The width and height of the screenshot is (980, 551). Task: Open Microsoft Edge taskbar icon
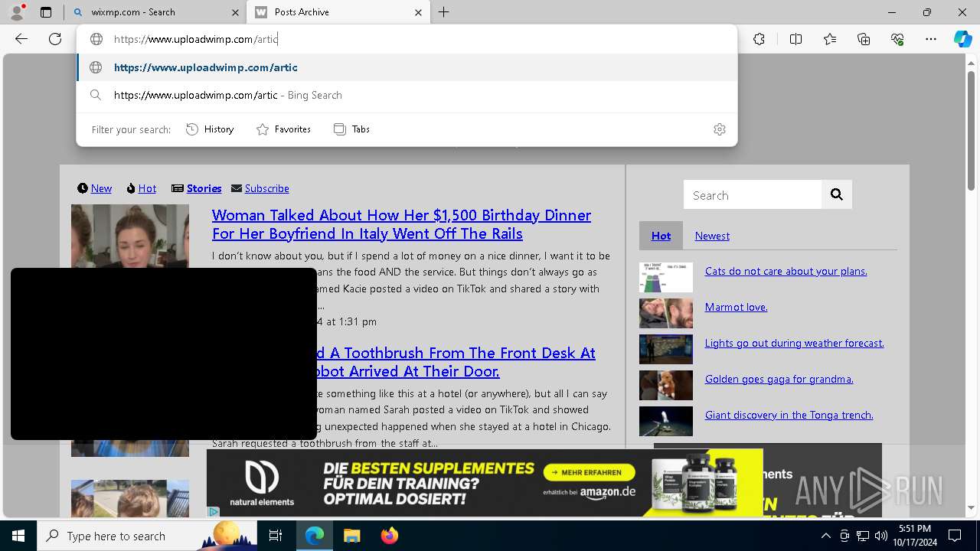(315, 536)
